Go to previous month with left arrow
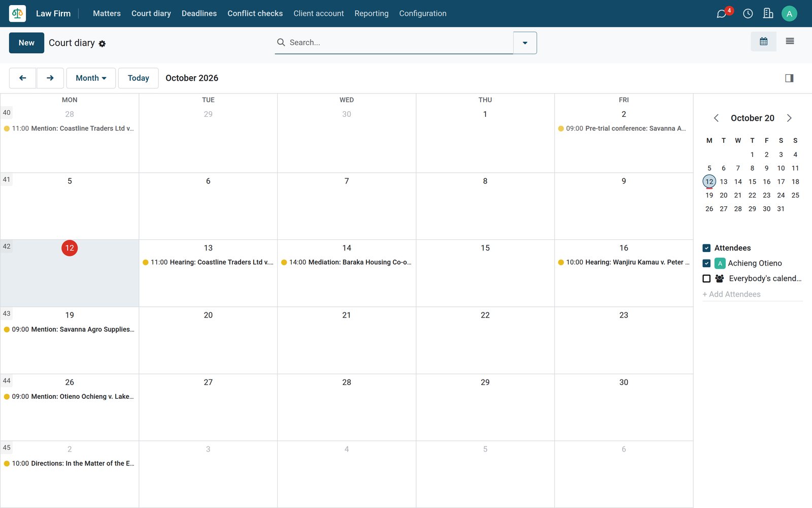Image resolution: width=812 pixels, height=508 pixels. [22, 78]
